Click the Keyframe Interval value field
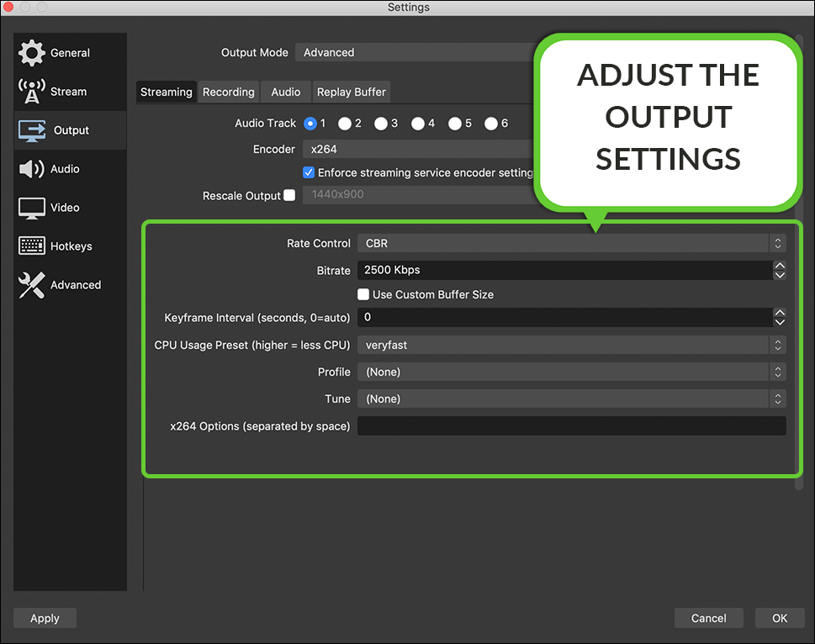815x644 pixels. point(565,317)
